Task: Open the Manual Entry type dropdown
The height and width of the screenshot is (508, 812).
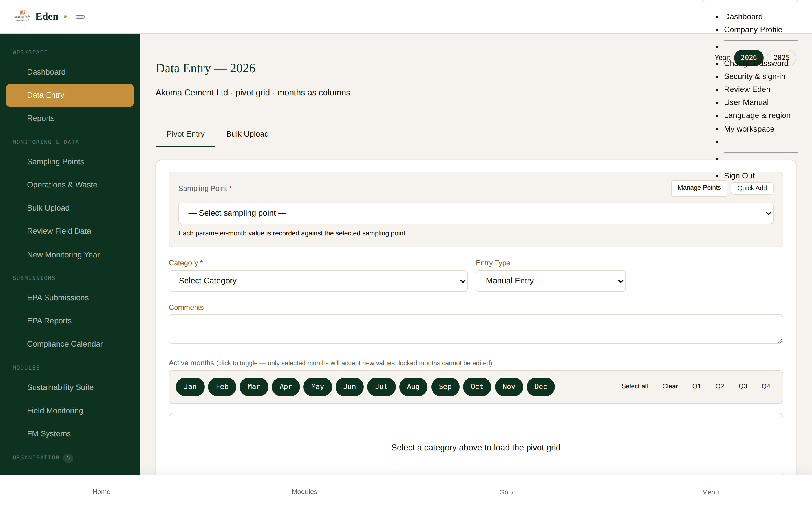Action: point(551,281)
